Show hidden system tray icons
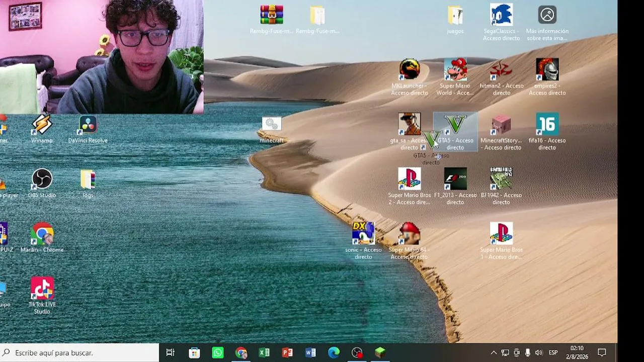 [x=494, y=352]
